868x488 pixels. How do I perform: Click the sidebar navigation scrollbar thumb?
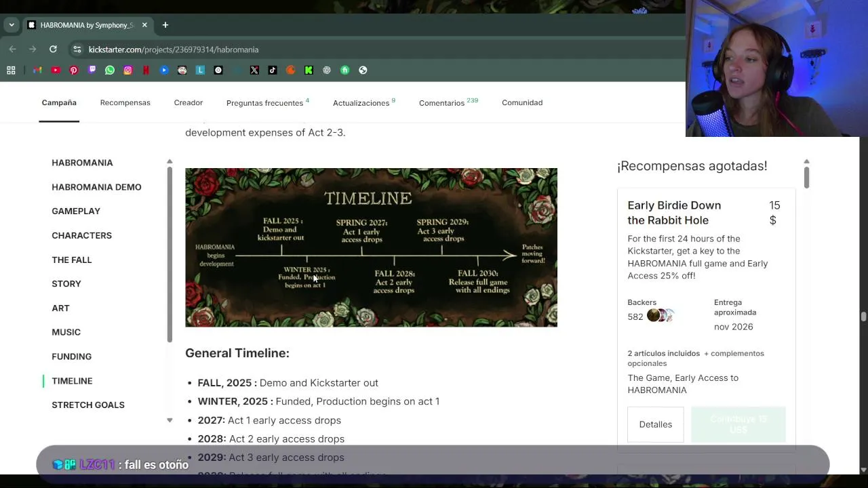(x=170, y=254)
